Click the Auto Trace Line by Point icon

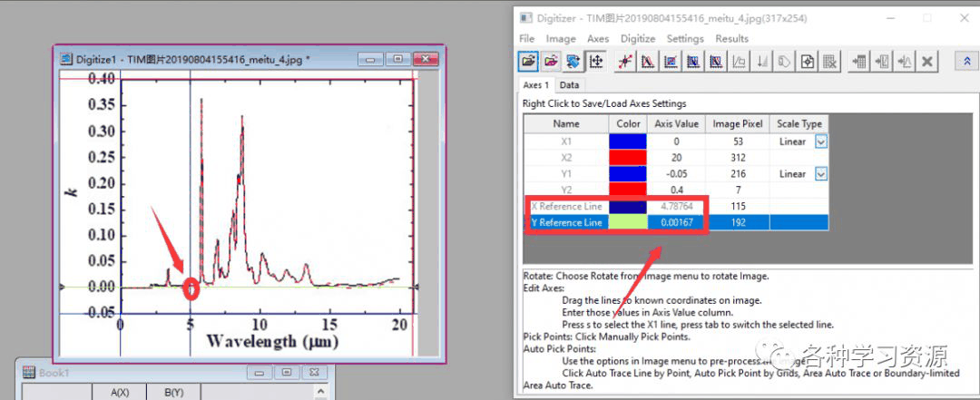coord(648,62)
